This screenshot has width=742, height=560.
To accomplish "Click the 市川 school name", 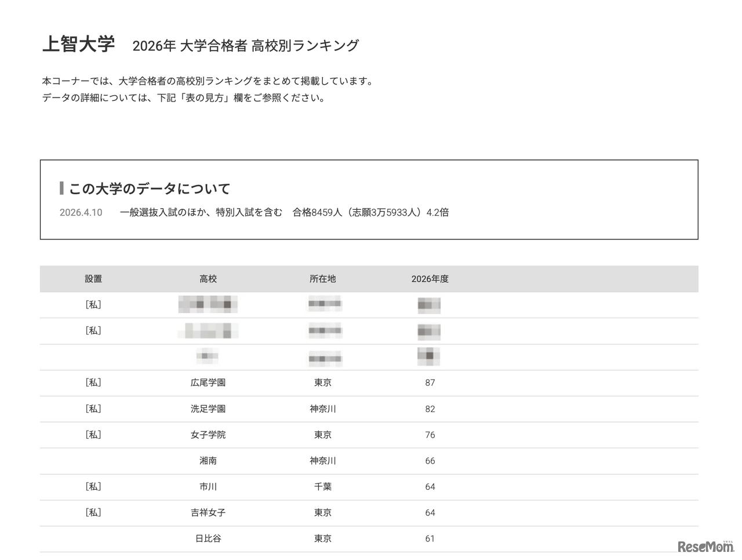I will 209,487.
